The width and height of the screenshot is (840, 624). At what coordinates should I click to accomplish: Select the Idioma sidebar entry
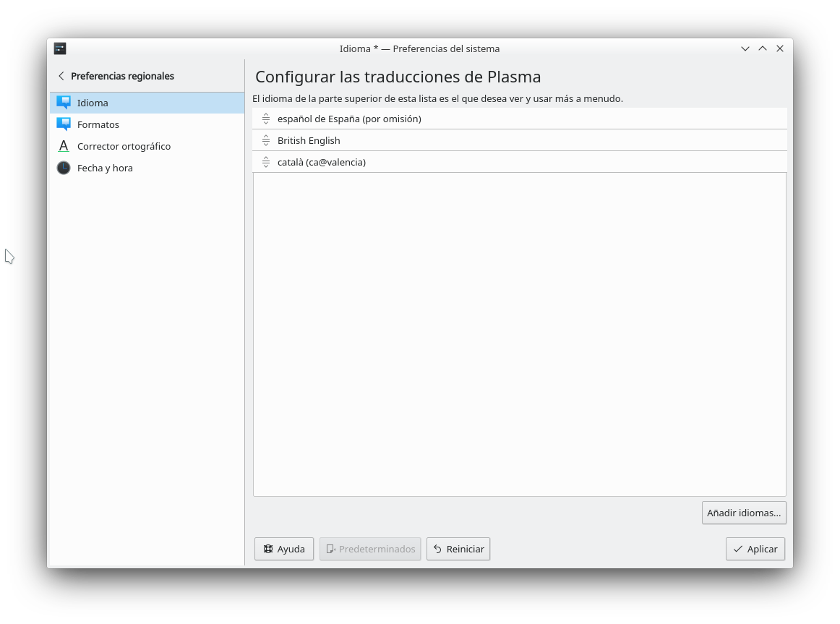click(x=93, y=103)
